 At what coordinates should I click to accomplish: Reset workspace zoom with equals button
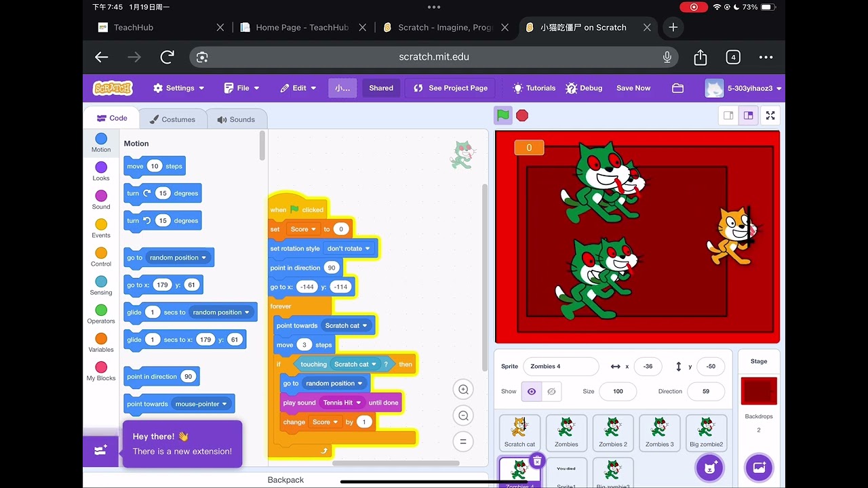coord(464,442)
